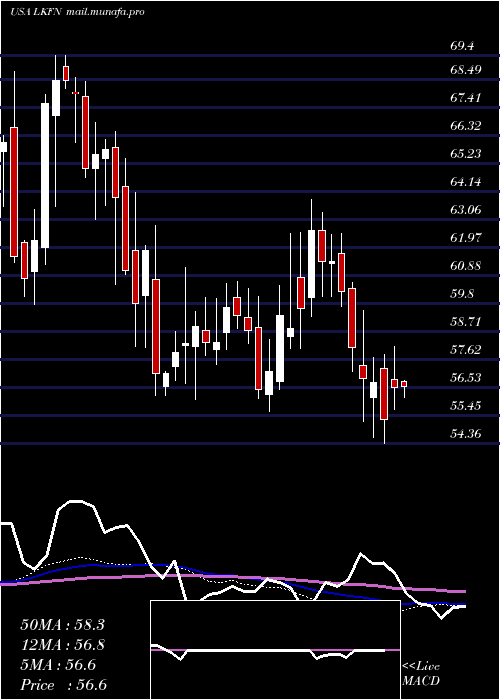The image size is (500, 700).
Task: Click the 57.62 price axis label
Action: [466, 350]
